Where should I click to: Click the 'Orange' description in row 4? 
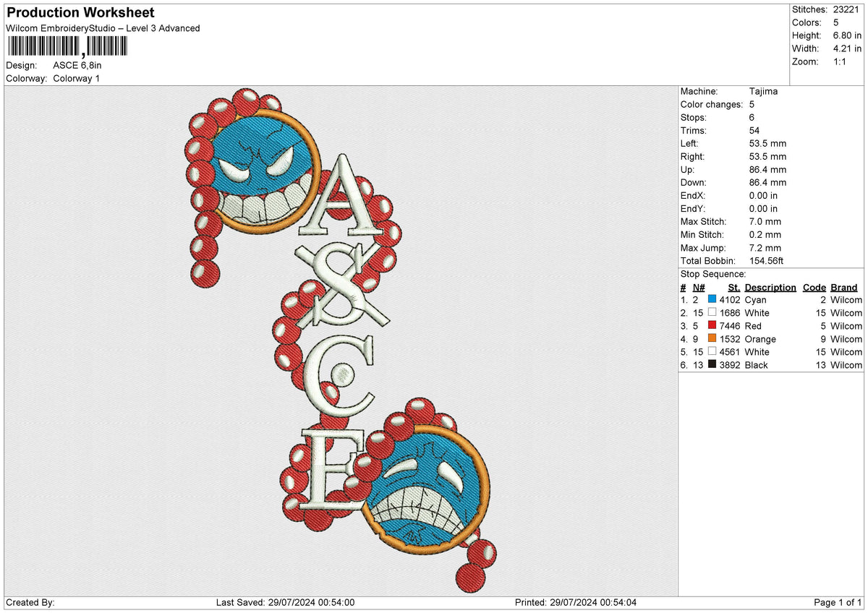coord(760,339)
